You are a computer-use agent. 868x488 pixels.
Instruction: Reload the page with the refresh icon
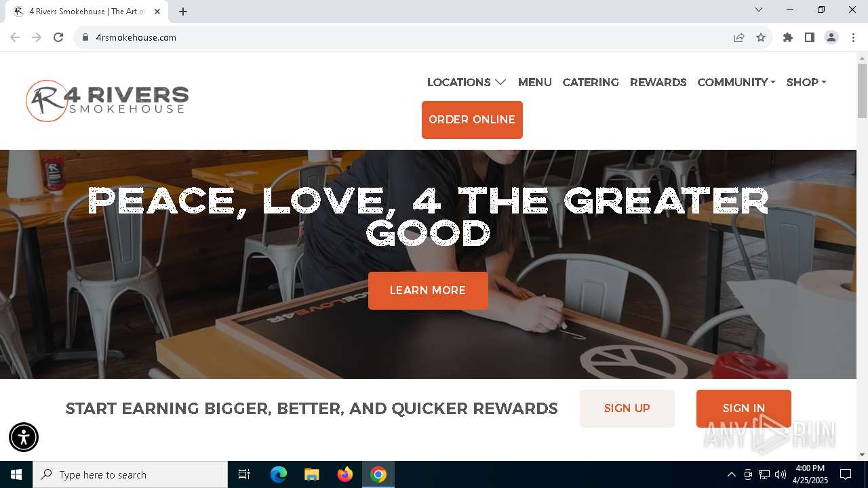(x=58, y=37)
